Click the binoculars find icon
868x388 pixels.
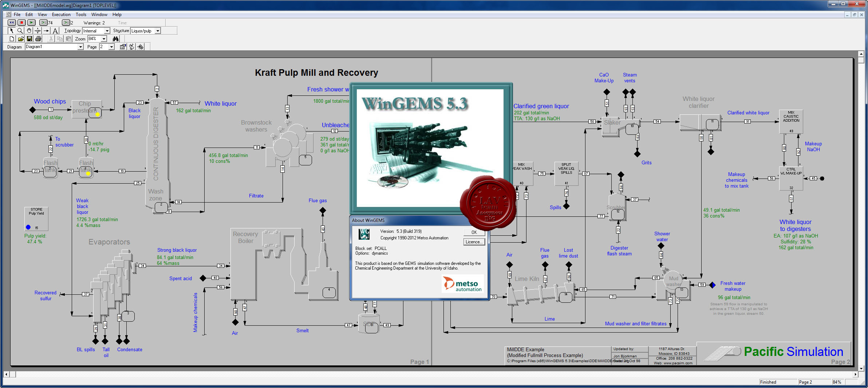tap(115, 39)
